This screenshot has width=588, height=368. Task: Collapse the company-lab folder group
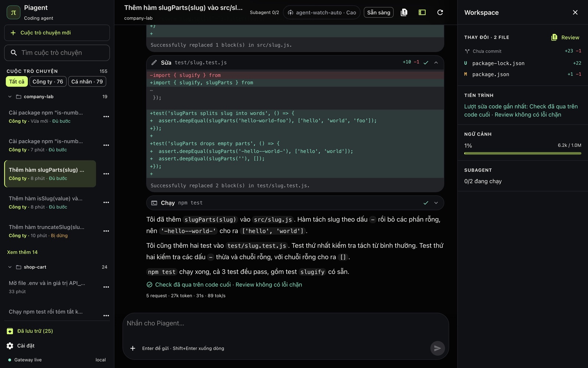pyautogui.click(x=10, y=97)
